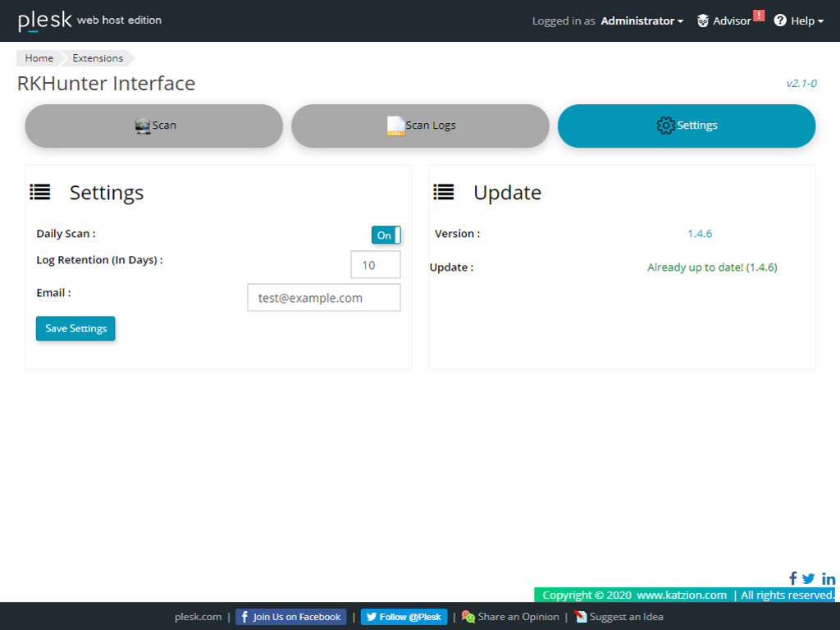Click the Log Retention (In Days) label
The width and height of the screenshot is (840, 630).
[x=99, y=260]
